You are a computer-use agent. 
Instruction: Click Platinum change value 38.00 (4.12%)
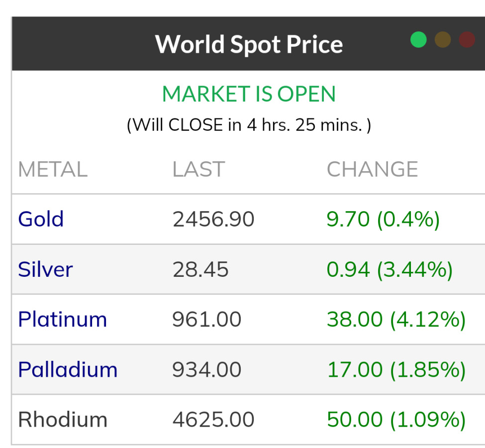click(x=396, y=319)
